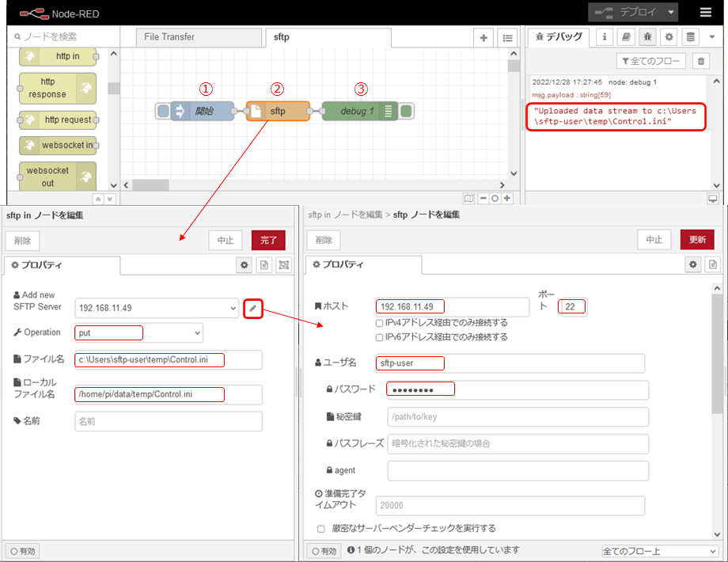The width and height of the screenshot is (728, 562).
Task: Click the pencil icon to edit SFTP server
Action: (253, 308)
